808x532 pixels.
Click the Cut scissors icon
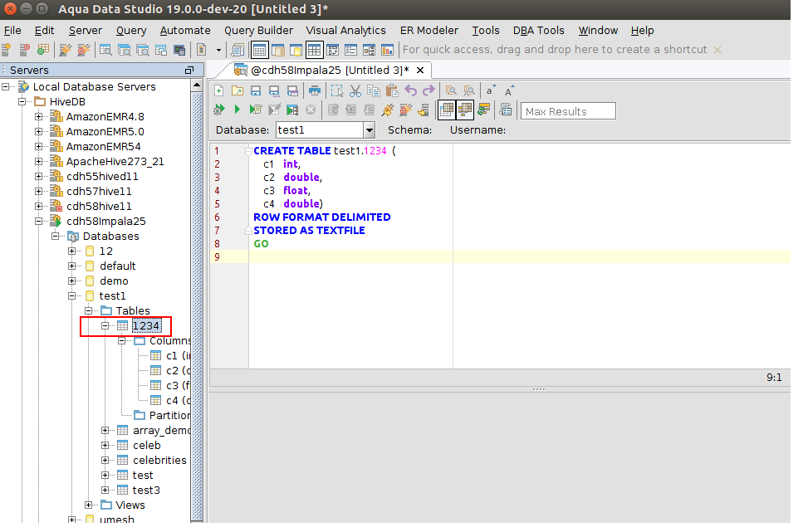coord(355,90)
